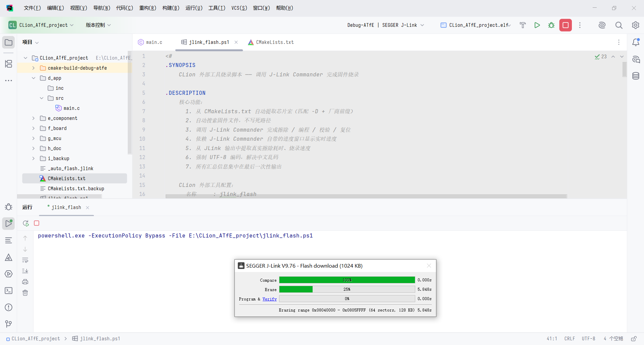
Task: Click Compare progress bar at 100%
Action: point(347,280)
